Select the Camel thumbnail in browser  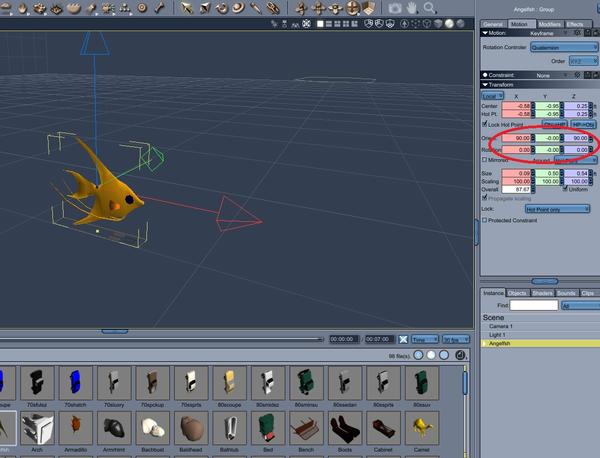421,428
